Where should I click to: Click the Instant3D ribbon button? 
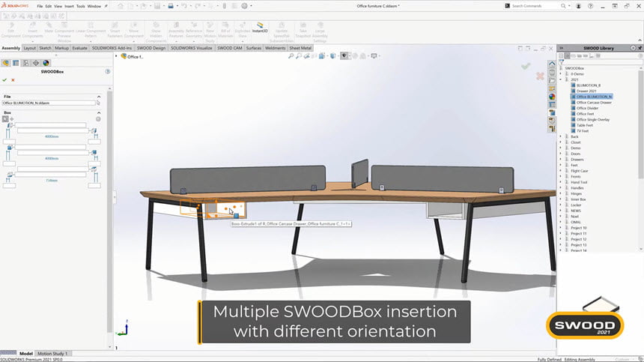coord(260,28)
